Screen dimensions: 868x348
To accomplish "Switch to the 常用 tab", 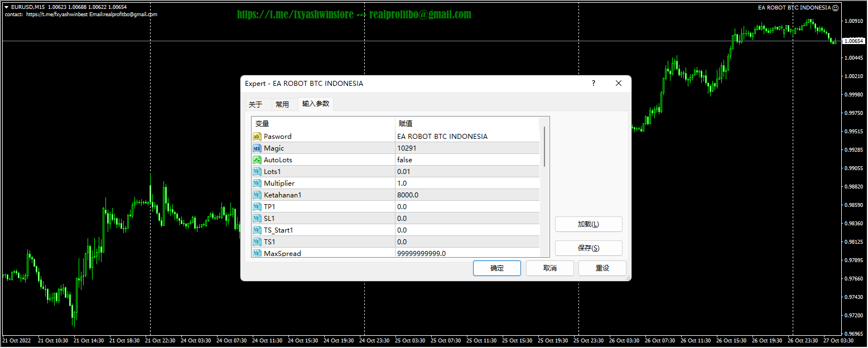I will (x=282, y=104).
